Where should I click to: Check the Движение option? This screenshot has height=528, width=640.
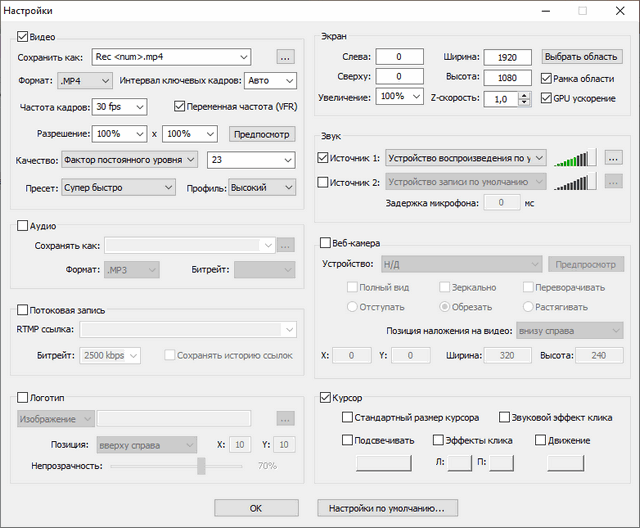coord(540,440)
